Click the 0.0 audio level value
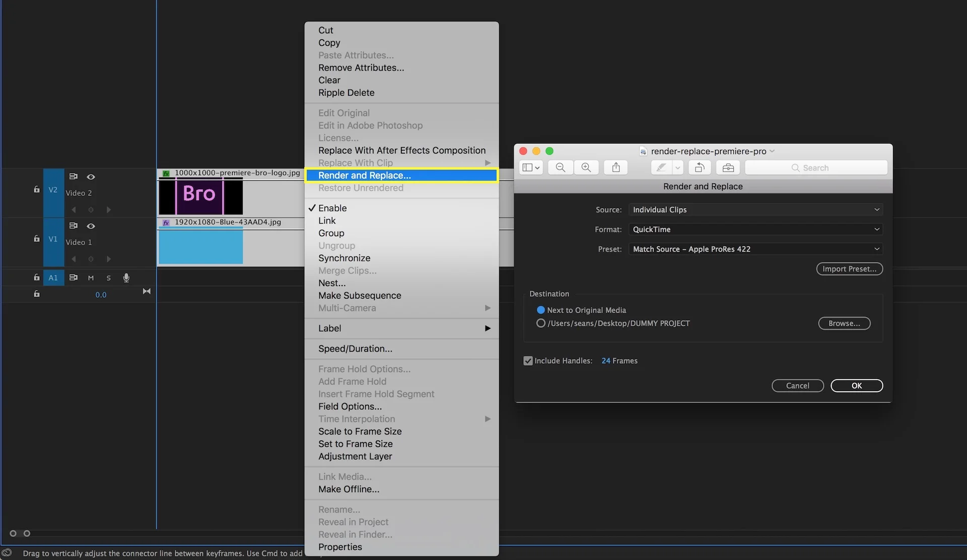967x560 pixels. click(x=101, y=295)
